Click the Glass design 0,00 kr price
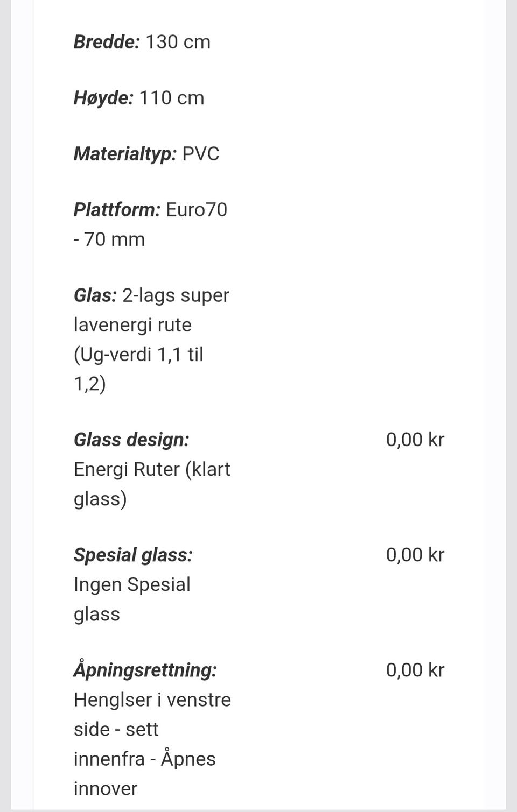The width and height of the screenshot is (517, 812). pos(415,440)
